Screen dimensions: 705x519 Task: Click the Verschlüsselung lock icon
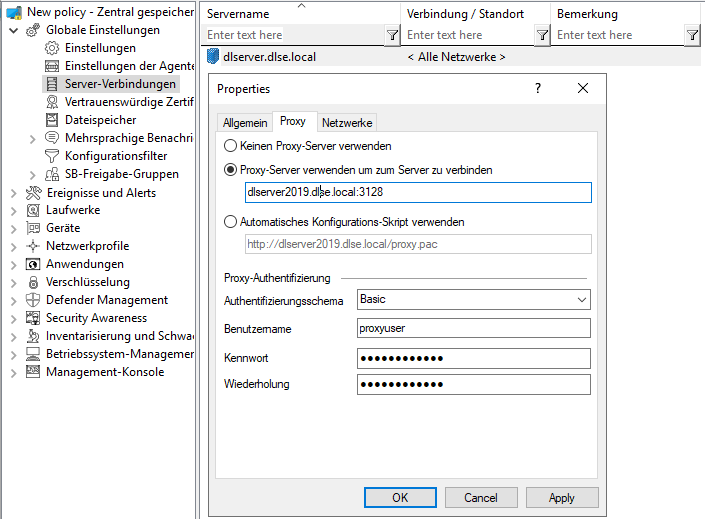33,282
